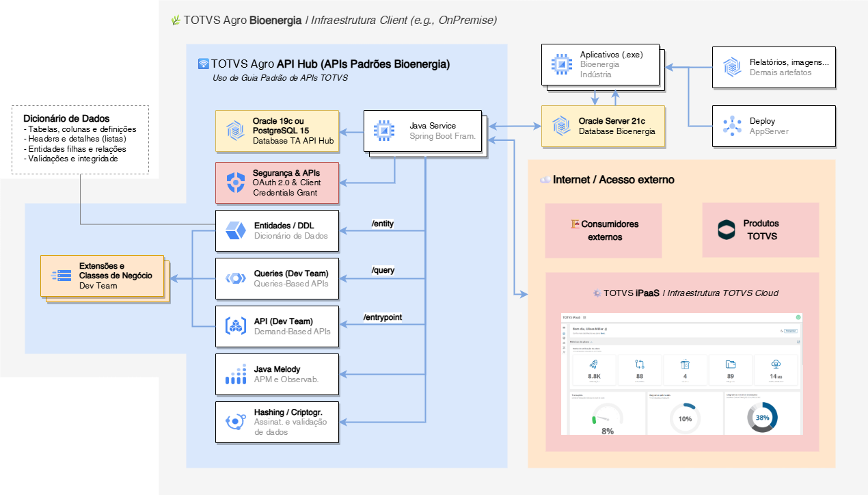Click the 10% donut progress chart
868x495 pixels.
[x=685, y=418]
